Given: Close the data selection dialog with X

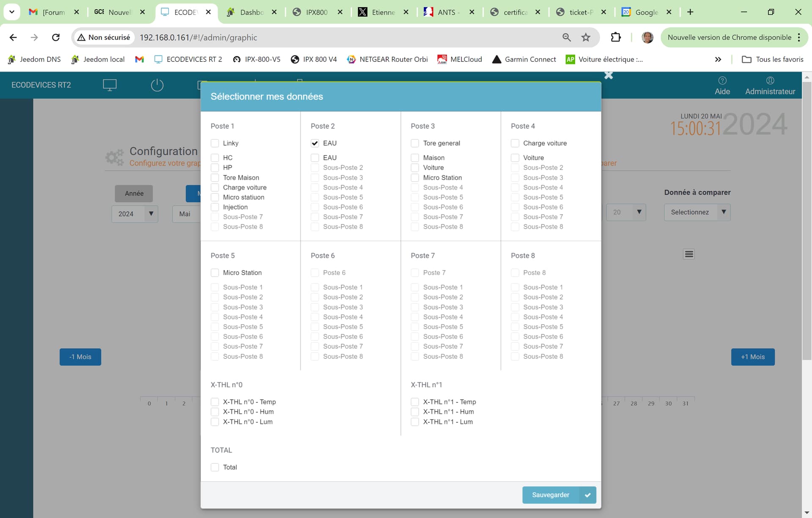Looking at the screenshot, I should click(609, 75).
